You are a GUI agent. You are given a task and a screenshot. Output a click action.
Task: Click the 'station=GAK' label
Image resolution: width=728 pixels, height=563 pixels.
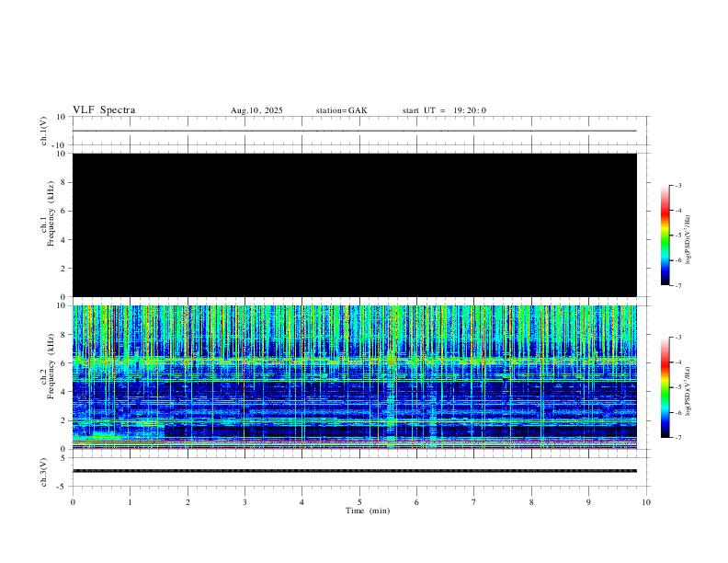(x=342, y=110)
